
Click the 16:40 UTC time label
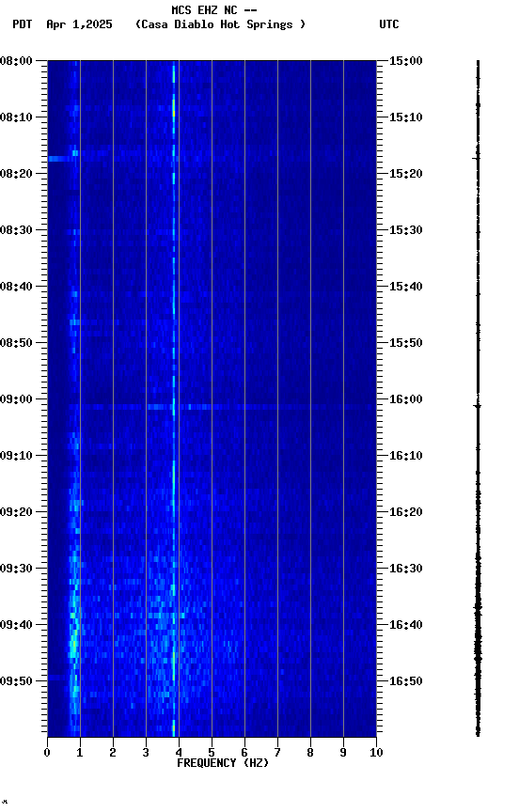pyautogui.click(x=406, y=626)
